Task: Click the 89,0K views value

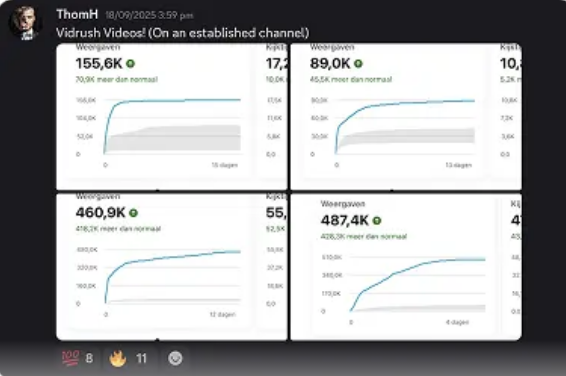Action: tap(330, 64)
